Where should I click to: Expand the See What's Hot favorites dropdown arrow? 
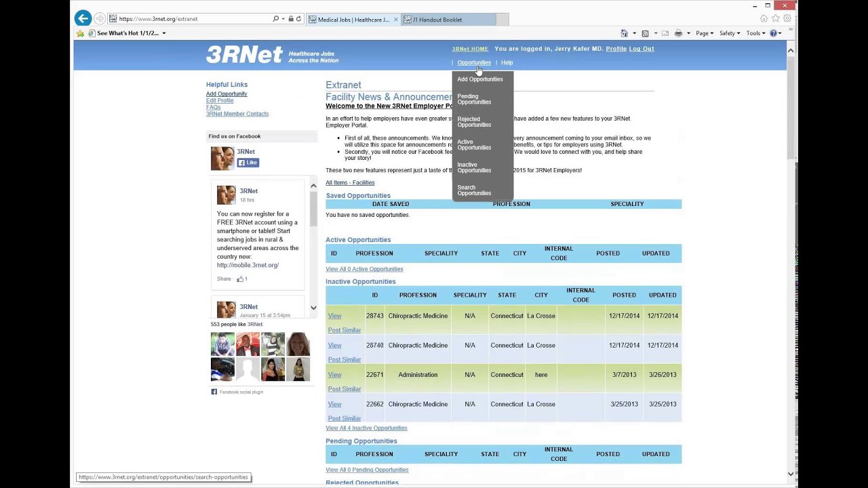(163, 33)
